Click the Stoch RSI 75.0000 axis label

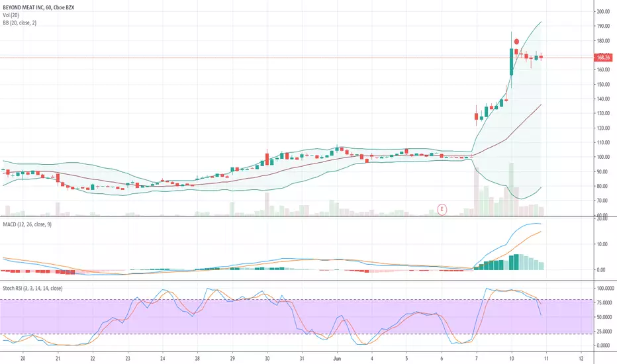604,302
